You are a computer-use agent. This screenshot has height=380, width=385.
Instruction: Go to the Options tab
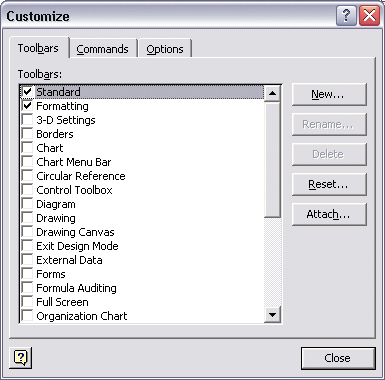pos(165,49)
